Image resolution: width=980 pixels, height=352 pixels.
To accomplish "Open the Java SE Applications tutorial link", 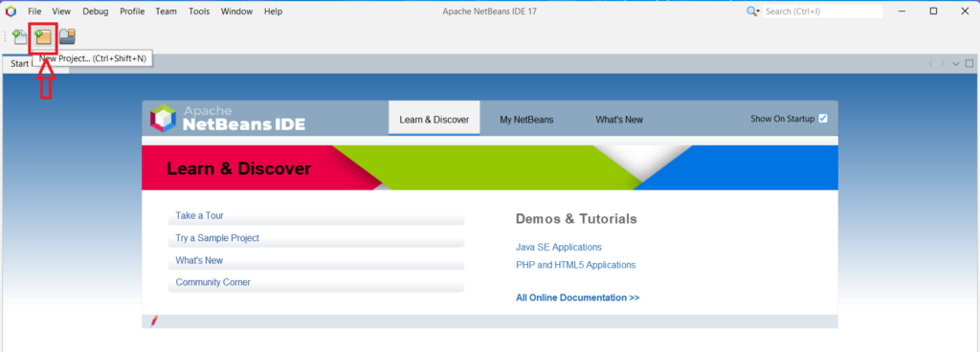I will (x=559, y=247).
